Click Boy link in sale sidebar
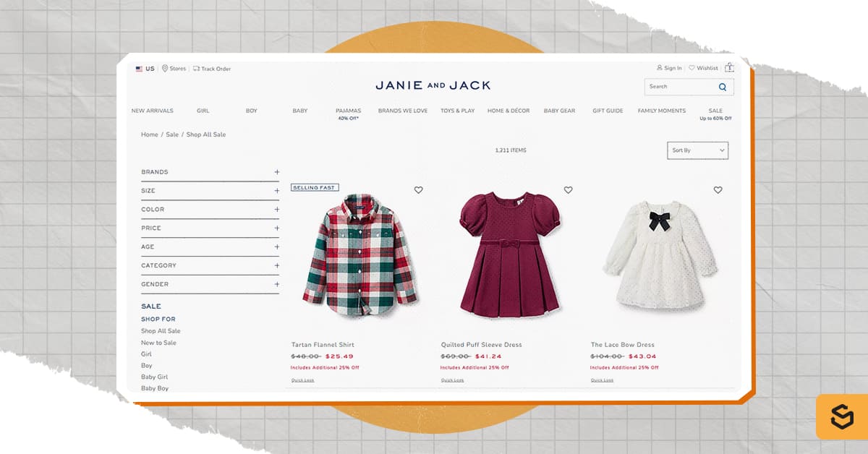This screenshot has width=868, height=454. point(147,366)
